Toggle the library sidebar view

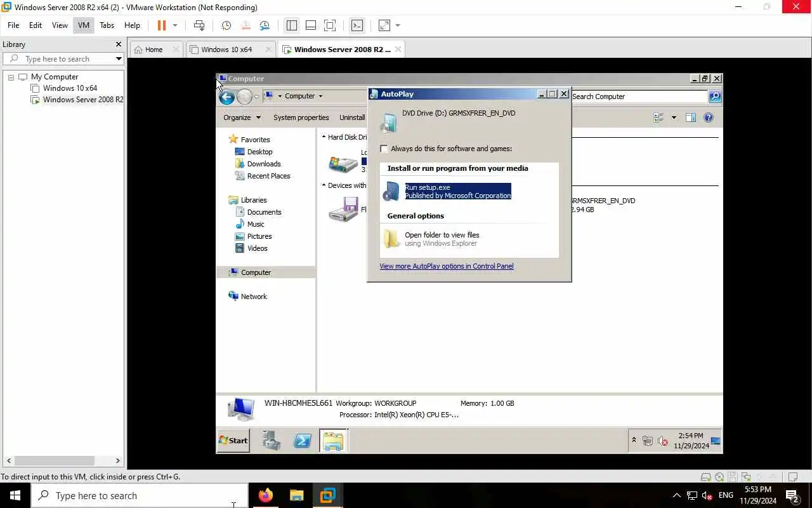pyautogui.click(x=292, y=25)
